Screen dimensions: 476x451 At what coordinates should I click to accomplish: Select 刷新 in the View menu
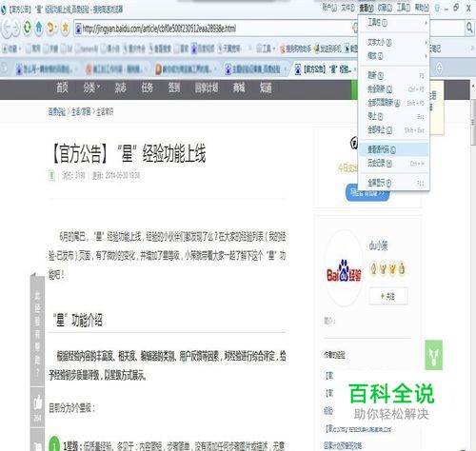(393, 75)
